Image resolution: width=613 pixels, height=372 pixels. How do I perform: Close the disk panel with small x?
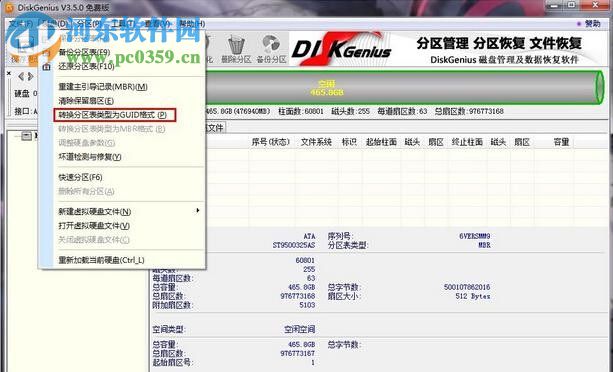[x=9, y=73]
